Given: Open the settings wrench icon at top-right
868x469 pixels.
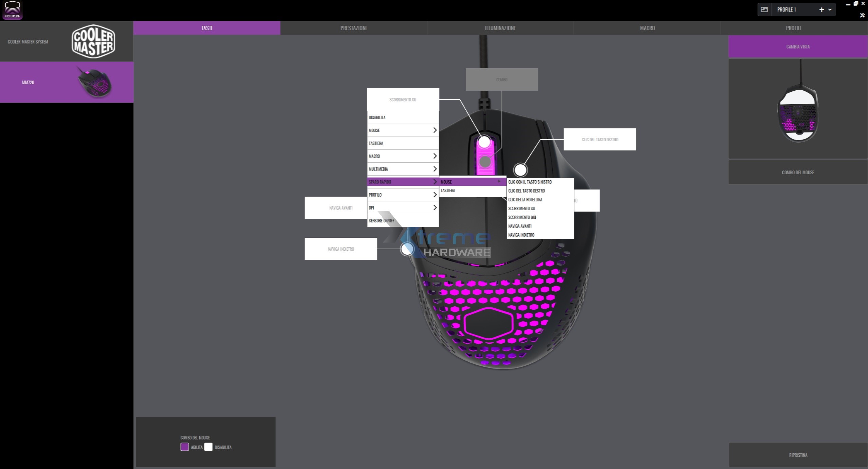Looking at the screenshot, I should click(862, 15).
